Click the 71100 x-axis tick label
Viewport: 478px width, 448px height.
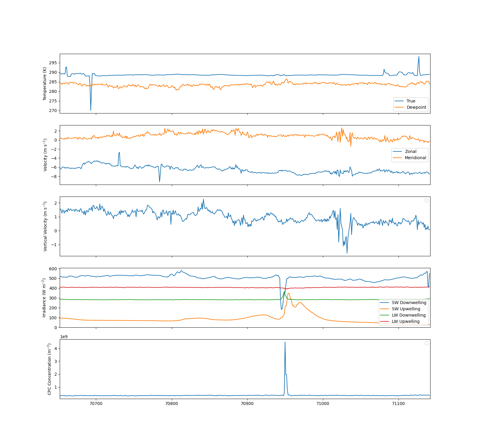coord(398,403)
